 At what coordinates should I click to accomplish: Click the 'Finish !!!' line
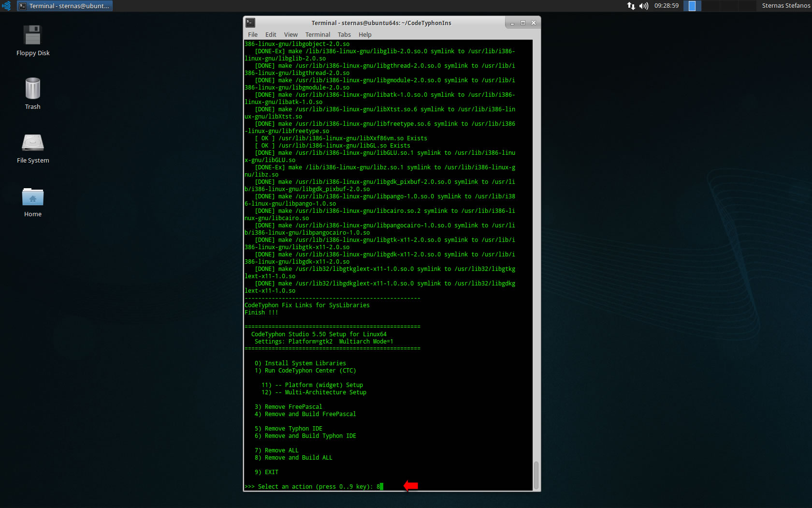[x=261, y=313]
